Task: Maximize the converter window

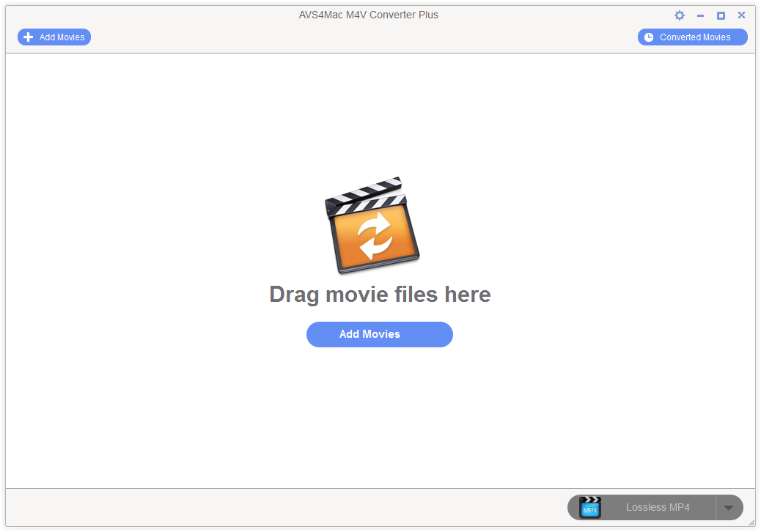Action: pos(721,15)
